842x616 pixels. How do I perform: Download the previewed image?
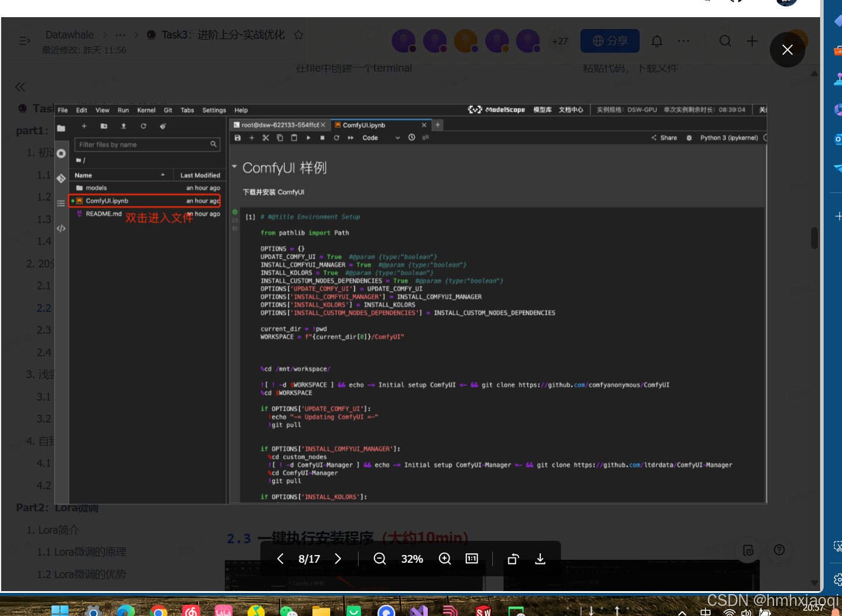[x=540, y=559]
